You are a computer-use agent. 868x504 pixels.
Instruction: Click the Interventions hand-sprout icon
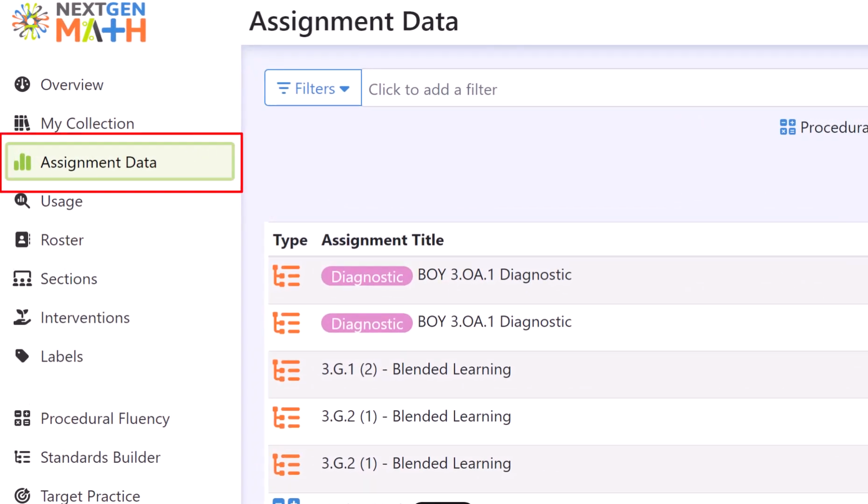[x=22, y=318]
